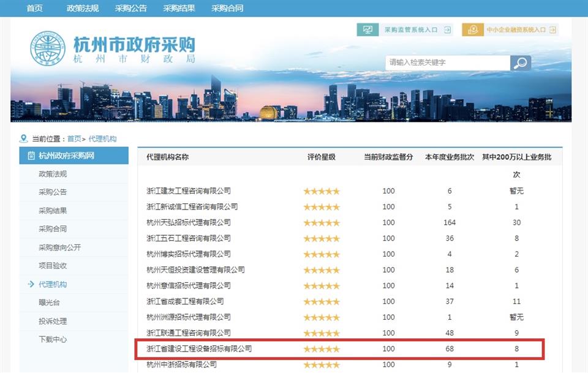
Task: Open 采购合同 in the top navigation bar
Action: [x=227, y=9]
